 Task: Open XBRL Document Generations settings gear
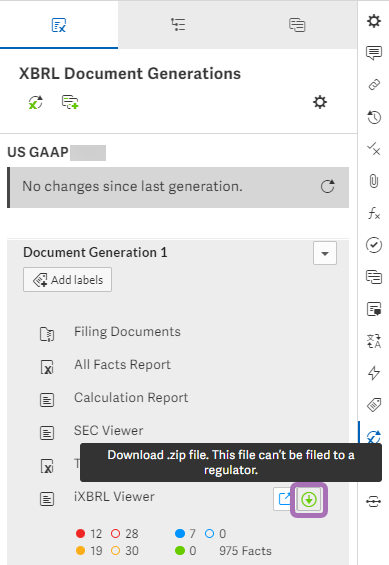[319, 102]
